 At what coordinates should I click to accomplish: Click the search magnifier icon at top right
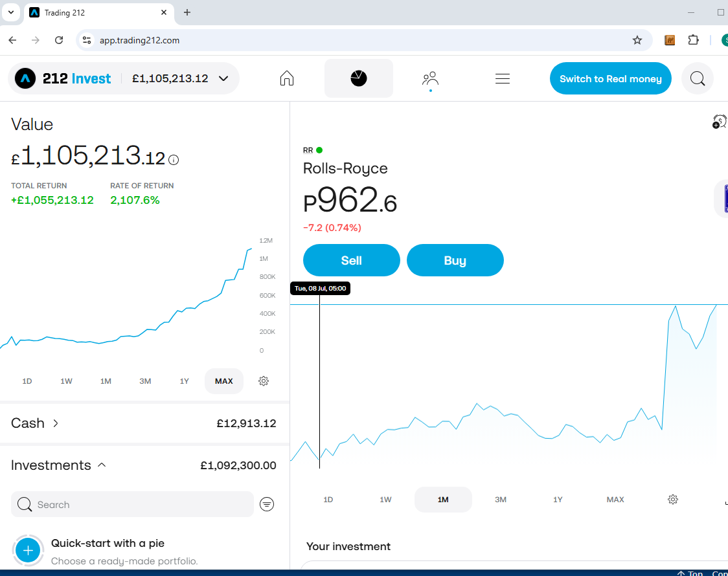point(697,79)
